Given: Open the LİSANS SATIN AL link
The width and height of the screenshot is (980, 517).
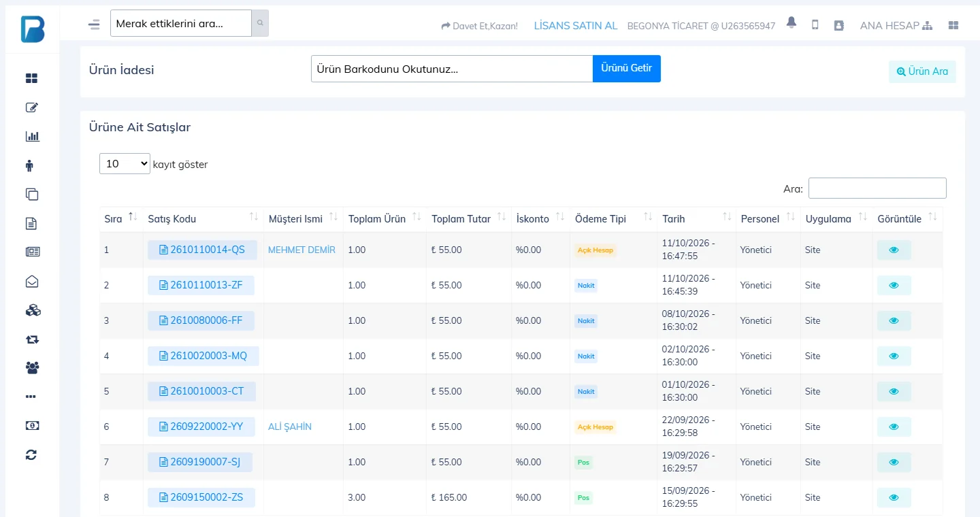Looking at the screenshot, I should pos(576,25).
